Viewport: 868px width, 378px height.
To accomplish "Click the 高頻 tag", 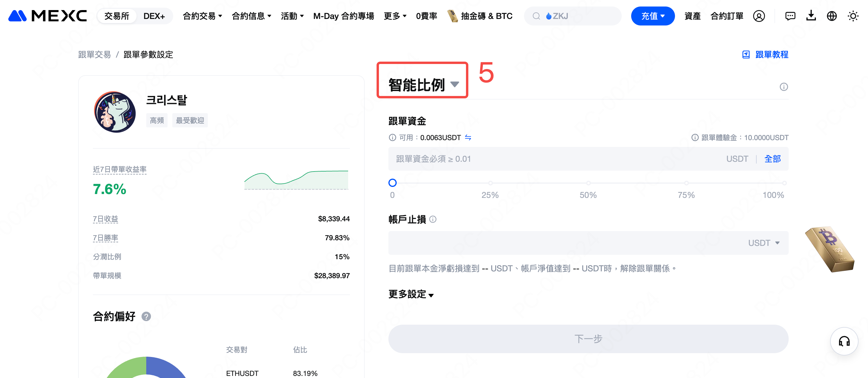I will [x=157, y=120].
